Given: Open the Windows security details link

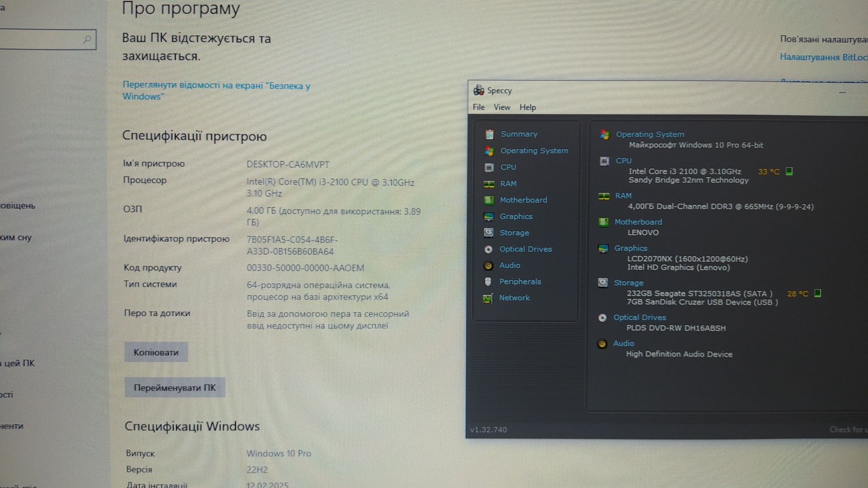Looking at the screenshot, I should 216,91.
